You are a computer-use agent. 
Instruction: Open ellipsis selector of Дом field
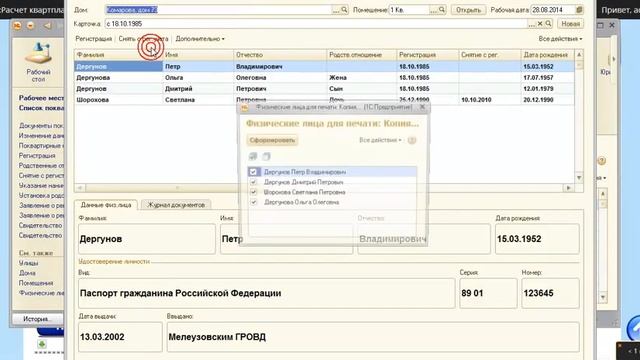tap(336, 10)
